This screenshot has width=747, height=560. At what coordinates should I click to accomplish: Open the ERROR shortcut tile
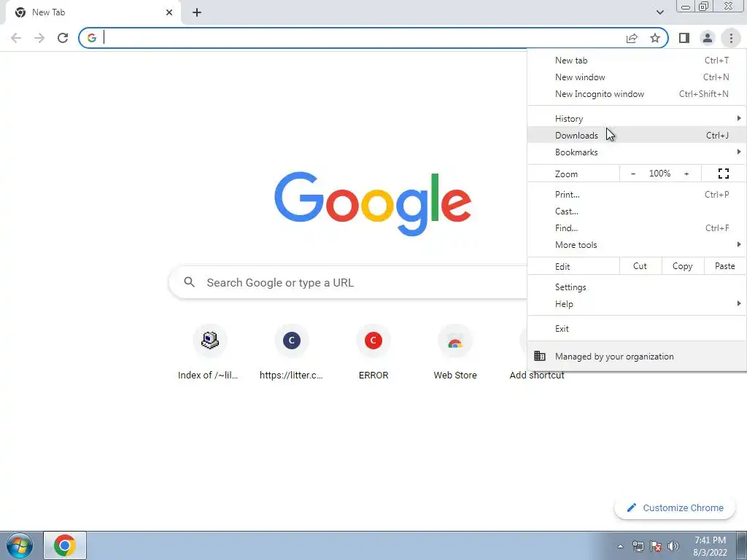click(x=373, y=352)
